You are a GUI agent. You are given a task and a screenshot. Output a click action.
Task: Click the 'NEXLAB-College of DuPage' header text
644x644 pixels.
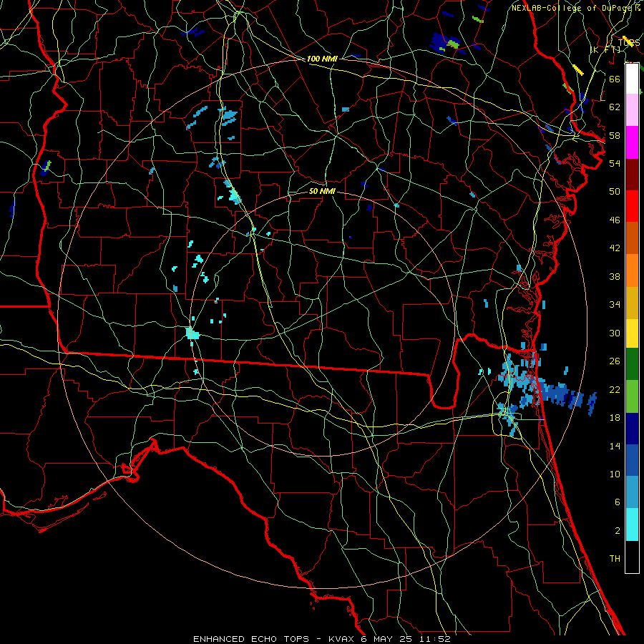[x=573, y=8]
